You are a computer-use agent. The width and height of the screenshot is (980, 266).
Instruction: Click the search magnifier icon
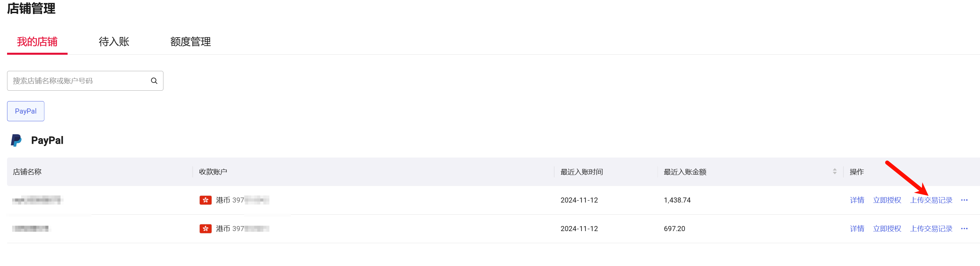[x=154, y=81]
